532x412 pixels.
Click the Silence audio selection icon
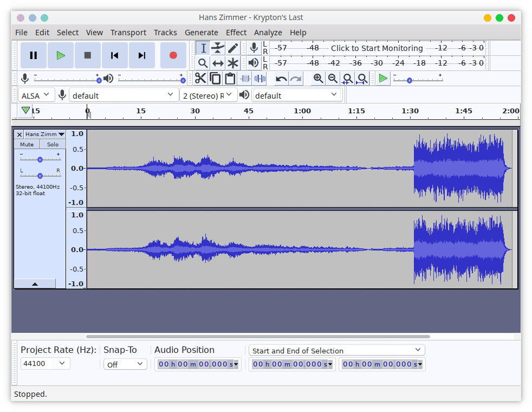point(260,79)
